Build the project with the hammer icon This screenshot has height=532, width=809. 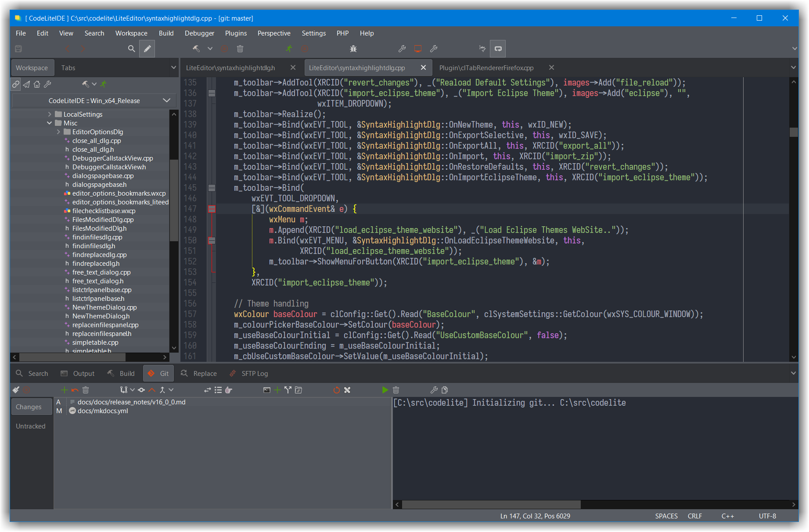(x=197, y=49)
